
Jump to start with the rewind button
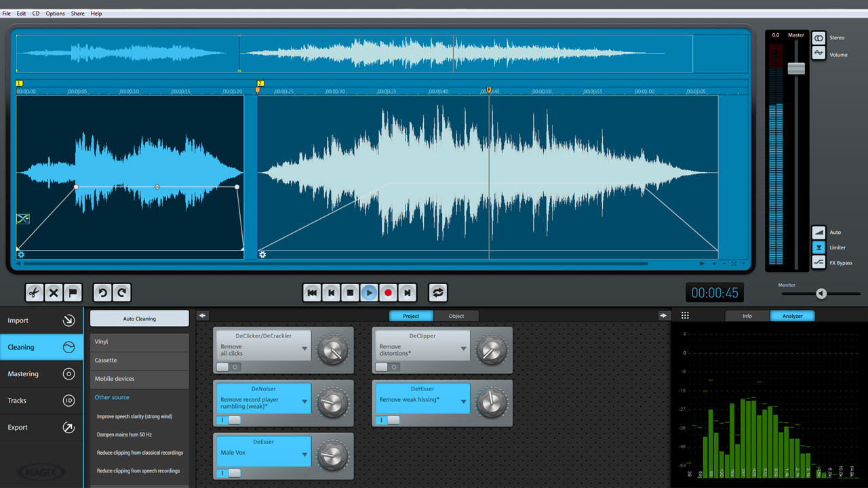click(312, 293)
